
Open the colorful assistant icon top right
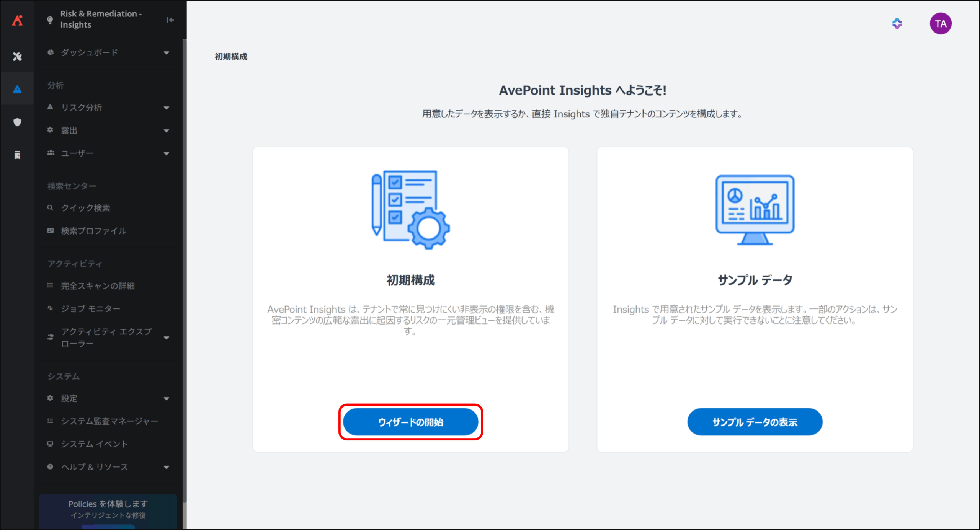tap(897, 24)
